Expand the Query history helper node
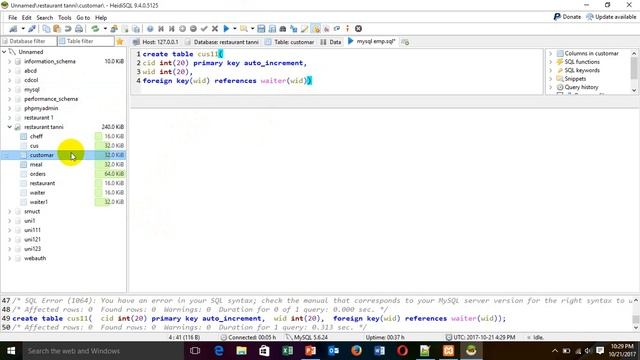 coord(550,87)
